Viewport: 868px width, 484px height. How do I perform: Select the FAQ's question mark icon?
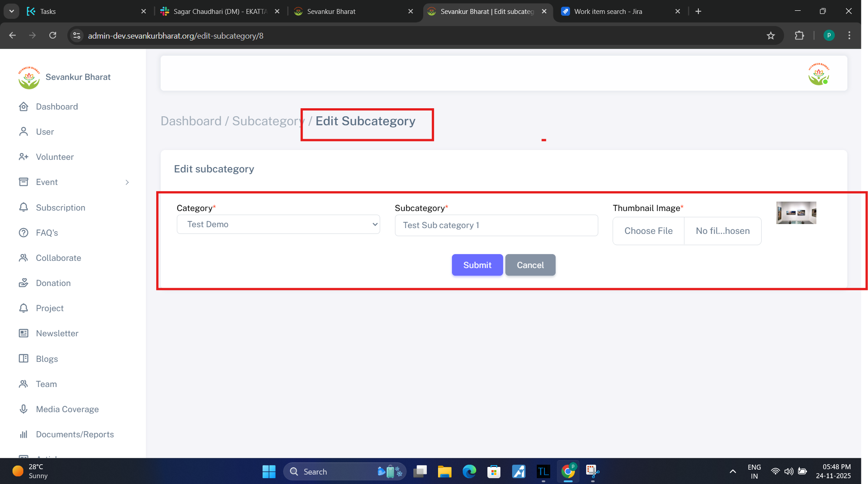(x=23, y=233)
